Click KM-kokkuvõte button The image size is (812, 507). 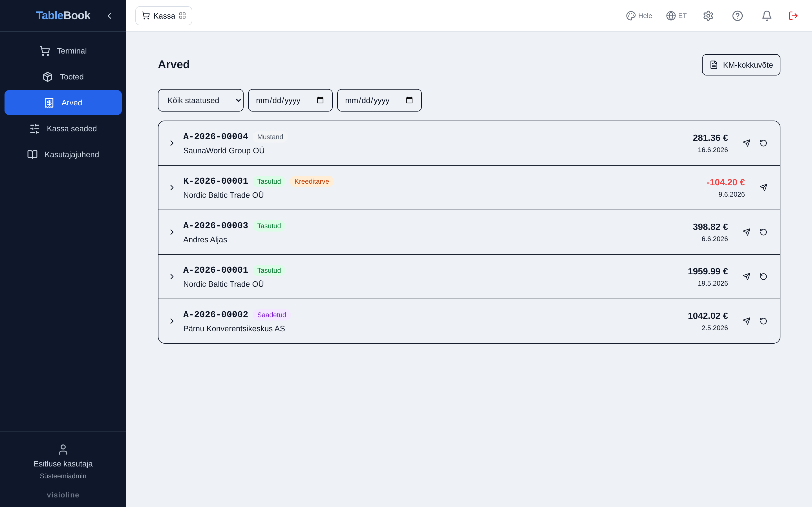(x=741, y=65)
